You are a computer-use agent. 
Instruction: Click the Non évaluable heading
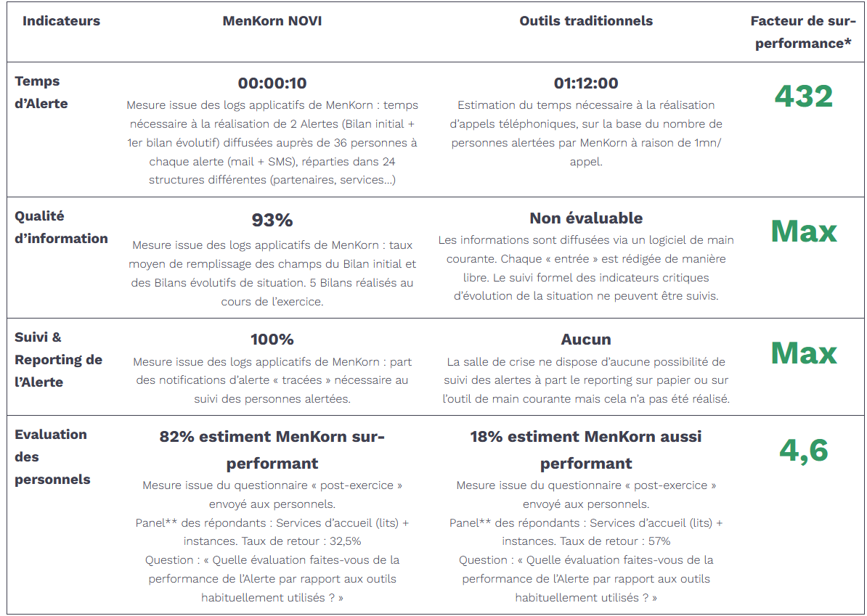(x=586, y=218)
